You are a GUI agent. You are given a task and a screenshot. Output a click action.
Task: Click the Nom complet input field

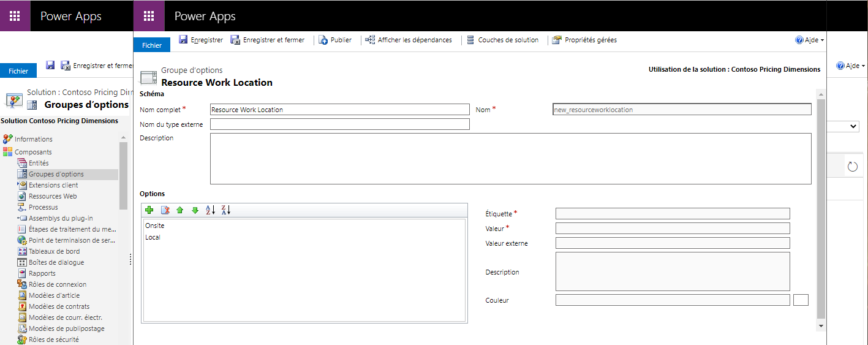click(340, 110)
